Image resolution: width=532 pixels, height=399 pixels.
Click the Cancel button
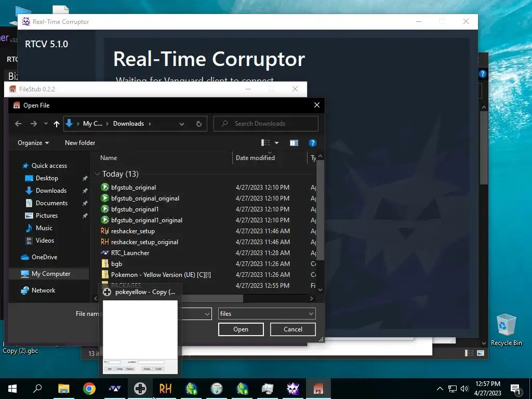(293, 329)
